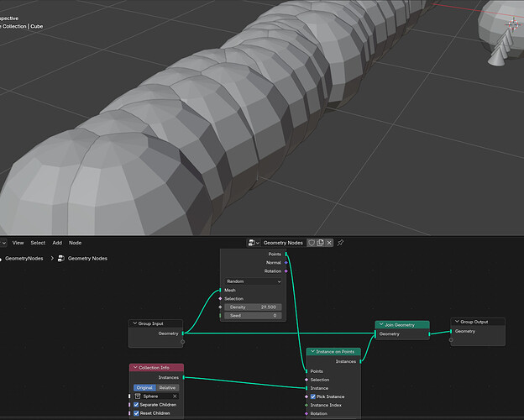Collapse the Collection Info node
This screenshot has height=420, width=524.
coord(135,368)
